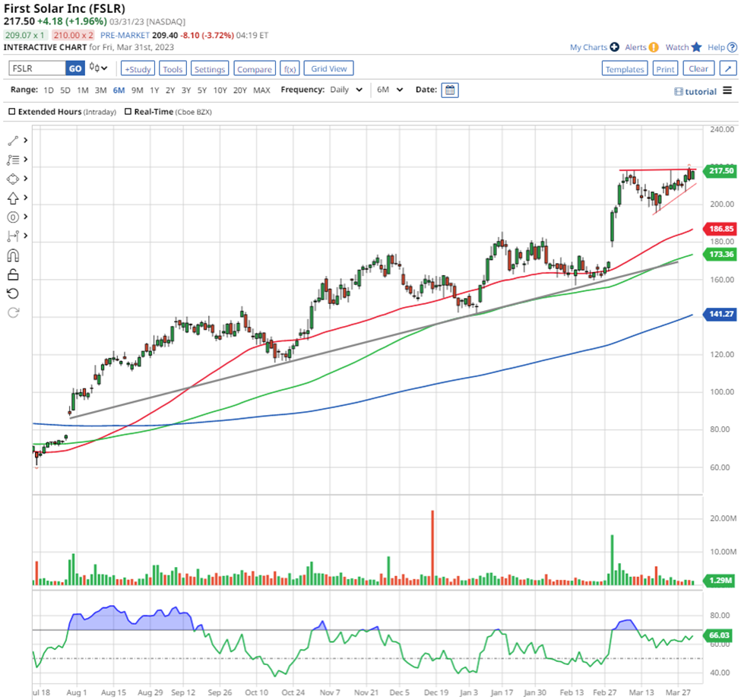Toggle the lock drawings padlock icon
This screenshot has height=700, width=741.
[x=13, y=274]
